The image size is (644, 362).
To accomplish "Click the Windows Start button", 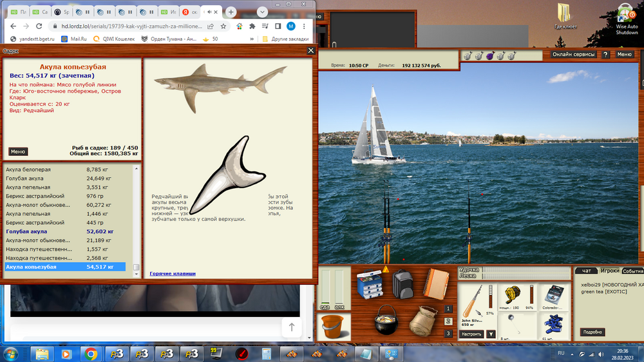I will (x=10, y=354).
